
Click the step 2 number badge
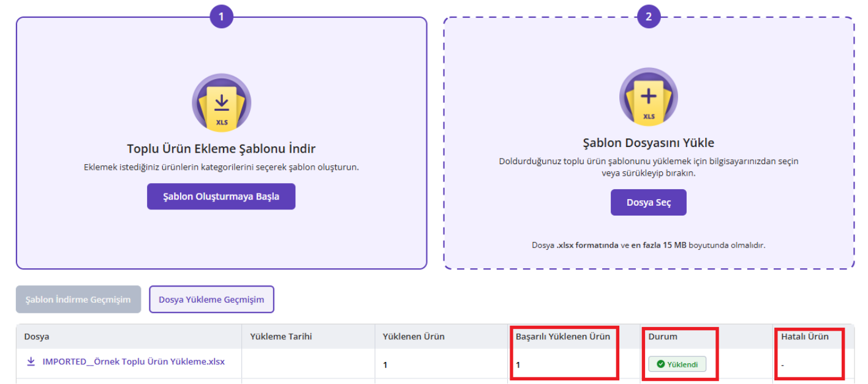[x=649, y=17]
